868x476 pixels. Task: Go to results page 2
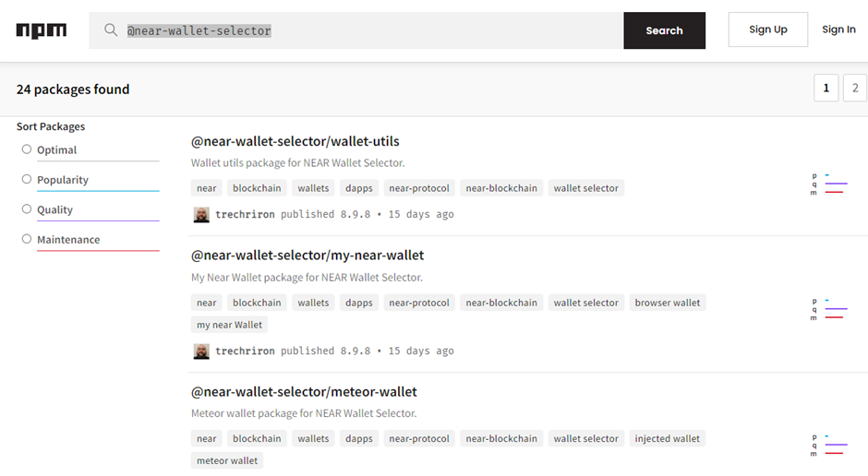pyautogui.click(x=855, y=89)
